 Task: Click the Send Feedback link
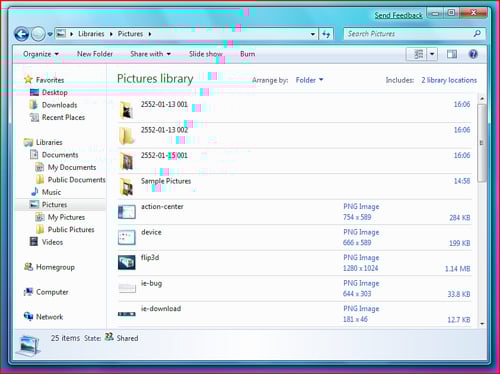[398, 15]
